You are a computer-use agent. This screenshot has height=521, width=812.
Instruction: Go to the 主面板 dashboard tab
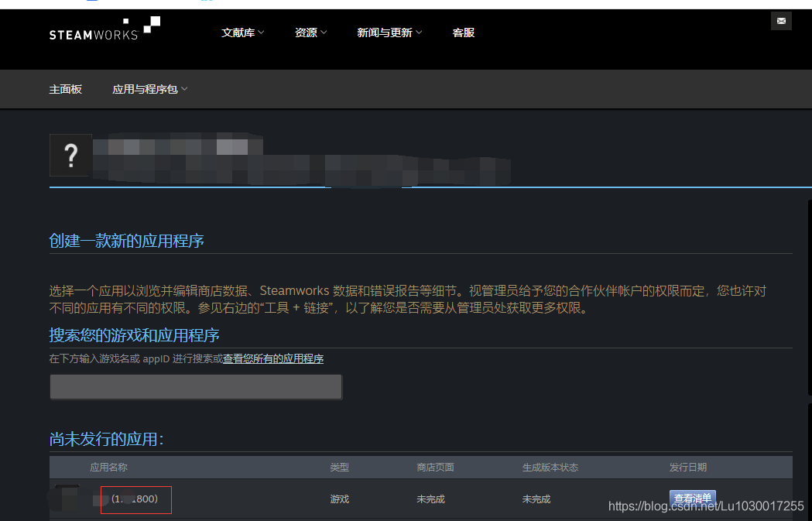(65, 89)
